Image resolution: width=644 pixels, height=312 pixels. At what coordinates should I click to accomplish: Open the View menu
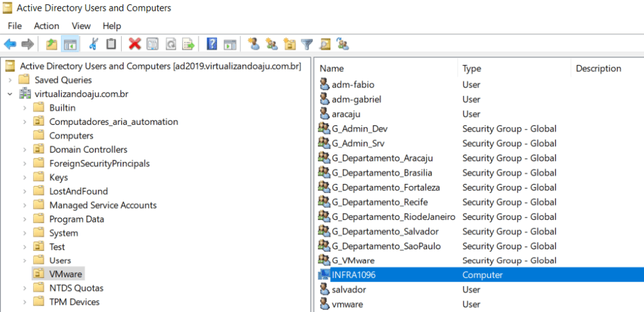point(81,26)
